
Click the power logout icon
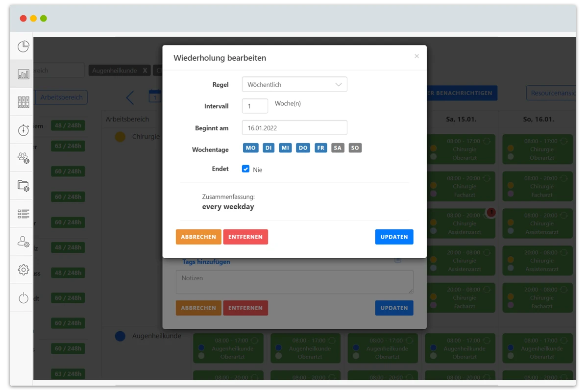point(23,297)
